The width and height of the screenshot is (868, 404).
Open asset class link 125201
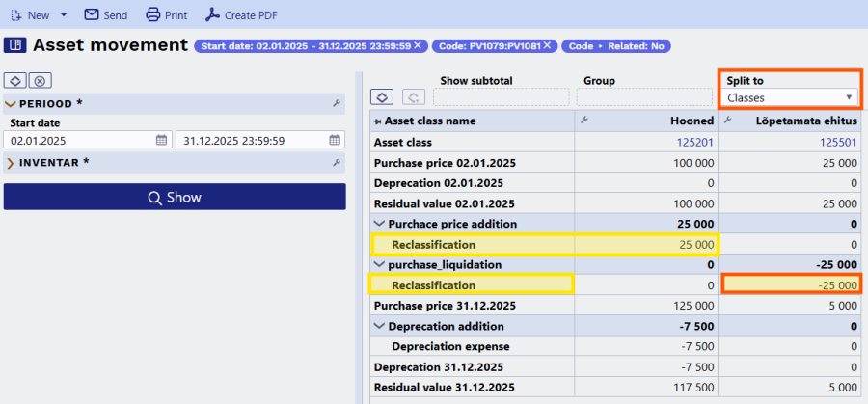695,143
